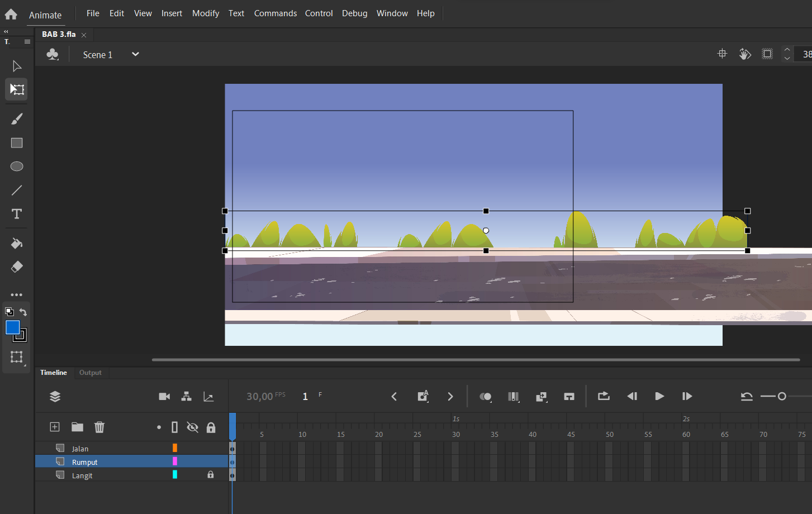This screenshot has width=812, height=514.
Task: Reset timeline zoom to default
Action: pos(747,397)
